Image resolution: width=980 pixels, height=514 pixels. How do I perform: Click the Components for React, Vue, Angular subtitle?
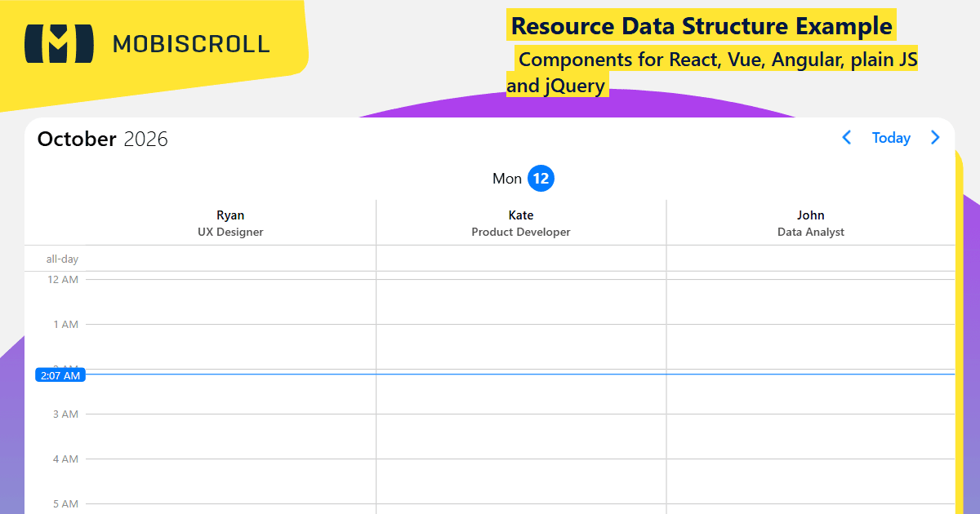[x=712, y=72]
